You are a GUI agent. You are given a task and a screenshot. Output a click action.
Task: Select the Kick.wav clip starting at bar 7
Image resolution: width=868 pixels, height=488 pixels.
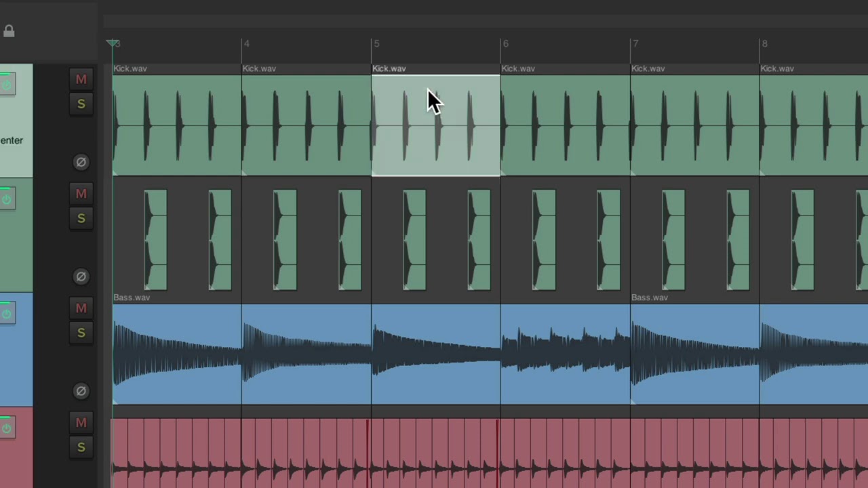coord(695,125)
